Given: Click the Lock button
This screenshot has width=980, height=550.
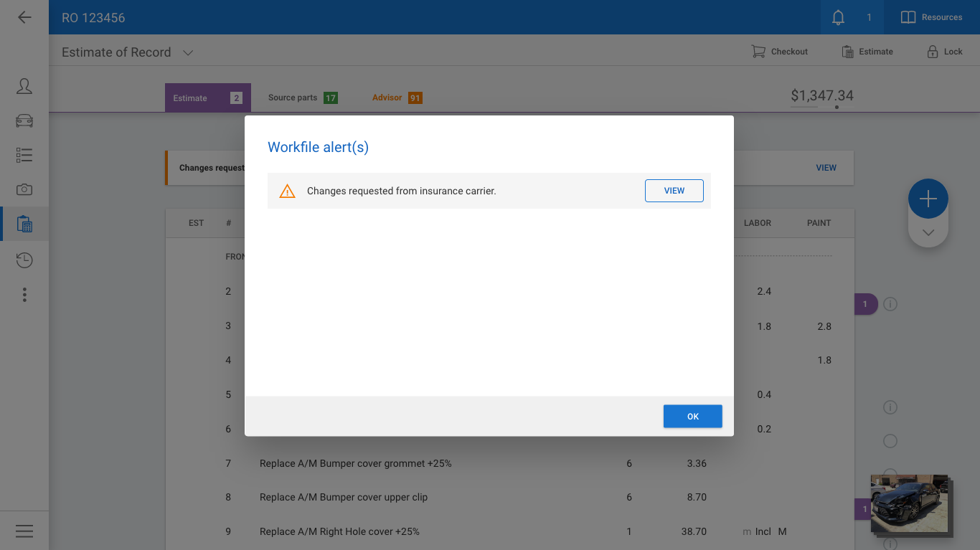Looking at the screenshot, I should click(944, 52).
